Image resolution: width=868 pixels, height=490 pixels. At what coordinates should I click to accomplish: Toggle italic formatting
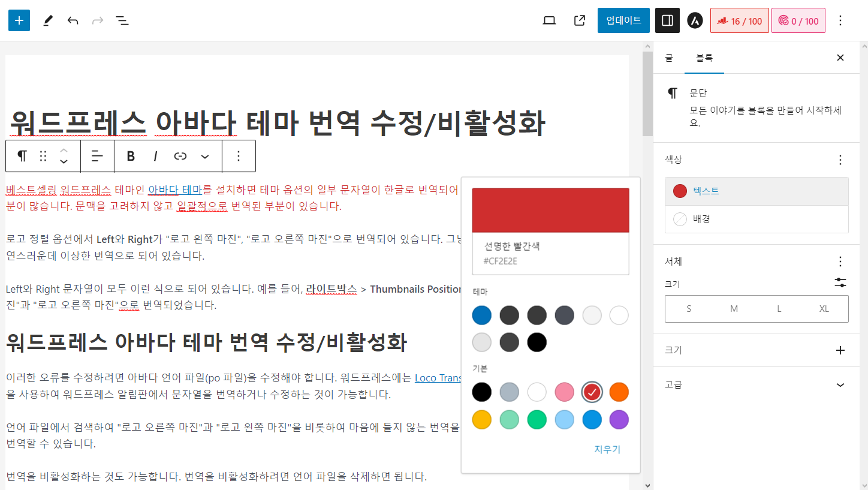pyautogui.click(x=155, y=156)
